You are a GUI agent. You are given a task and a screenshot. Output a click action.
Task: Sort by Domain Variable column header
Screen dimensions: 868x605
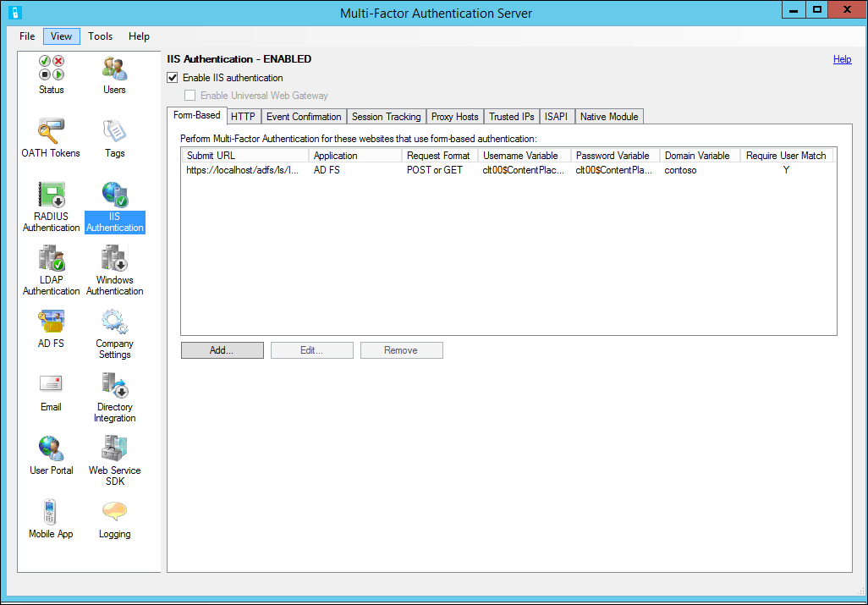coord(700,156)
